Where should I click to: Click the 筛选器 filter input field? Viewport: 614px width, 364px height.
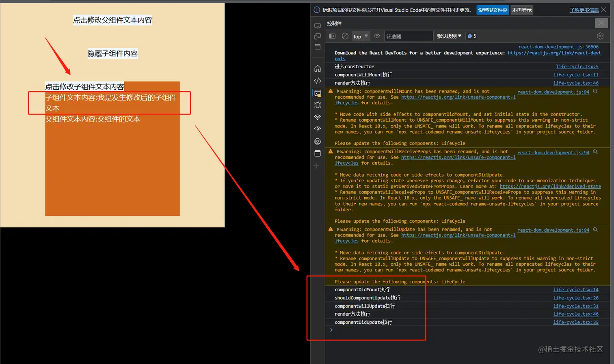click(x=409, y=36)
